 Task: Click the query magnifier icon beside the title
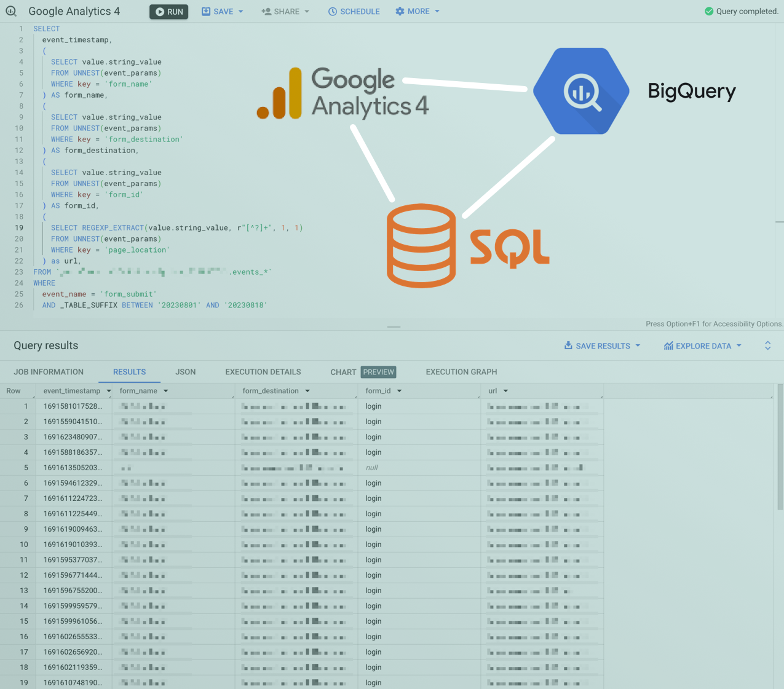tap(11, 11)
